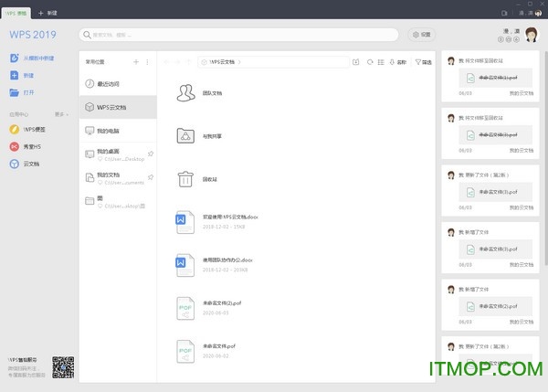
Task: Expand 更多 apps in app center
Action: click(x=61, y=114)
